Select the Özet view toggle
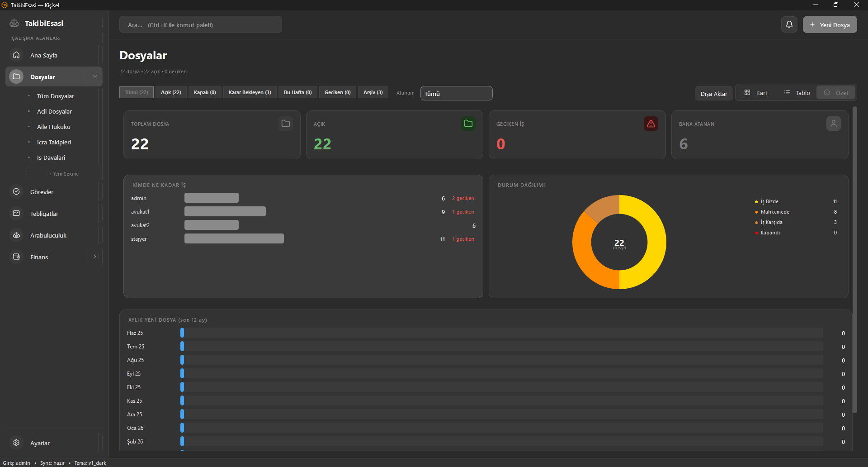The width and height of the screenshot is (868, 467). click(836, 93)
